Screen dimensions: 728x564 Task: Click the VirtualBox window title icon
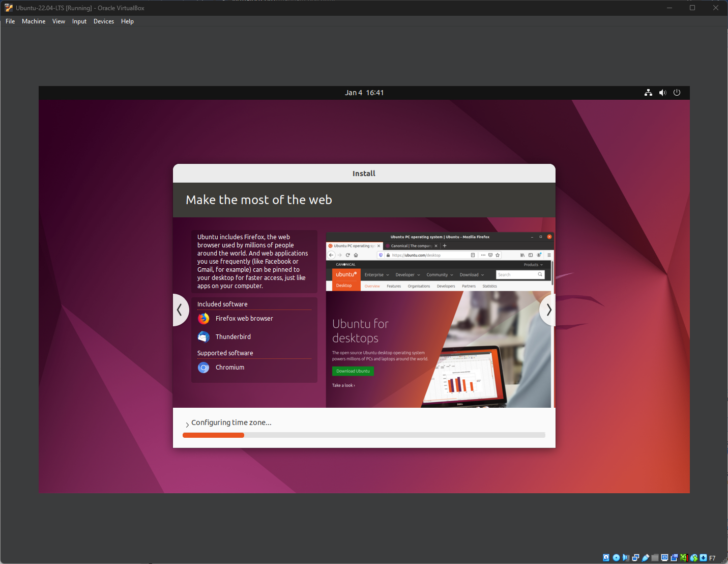coord(8,8)
